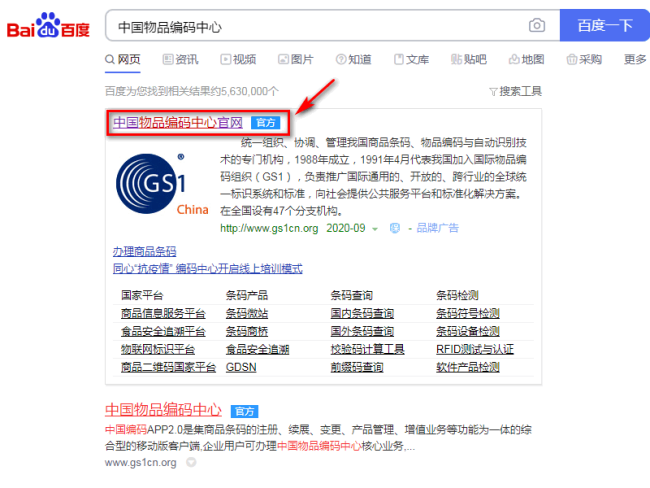Open 食品安全追溯 link under 条码产品
650x488 pixels.
click(257, 349)
